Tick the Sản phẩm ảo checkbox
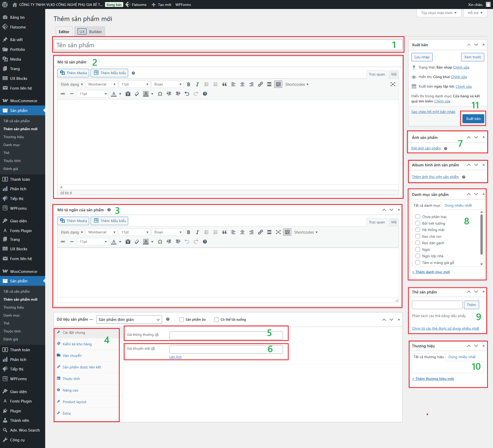 (182, 319)
